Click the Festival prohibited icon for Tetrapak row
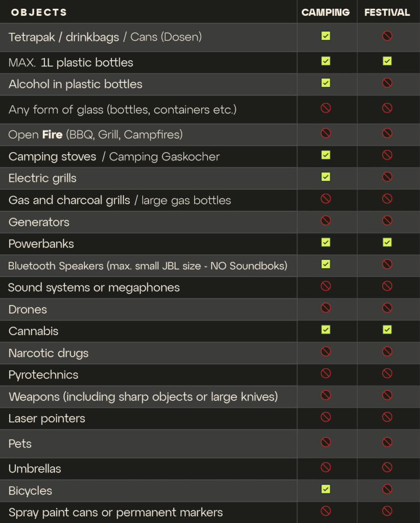420x523 pixels. [387, 36]
